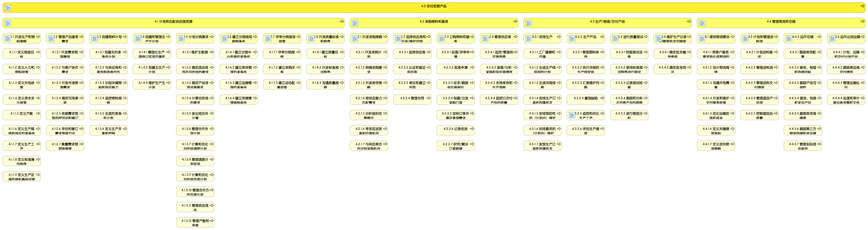Image resolution: width=868 pixels, height=230 pixels.
Task: Select process box 4.1.7.3 建立动态配置政策
Action: [282, 84]
